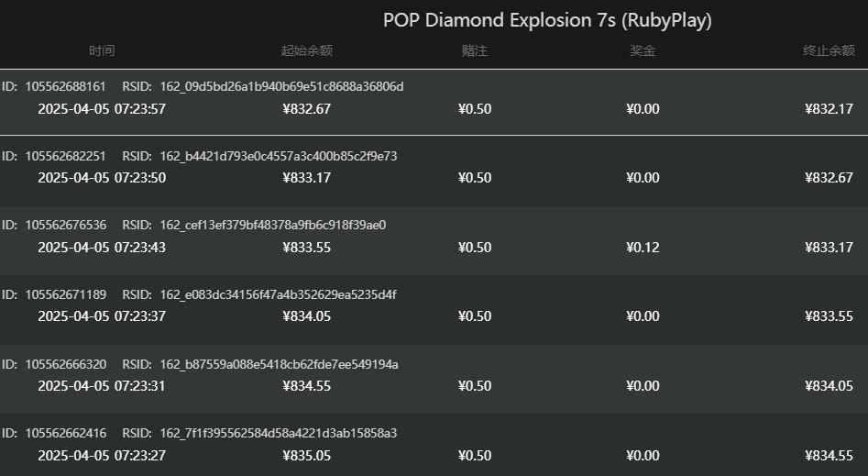Click the 赌注 column header

pos(475,51)
